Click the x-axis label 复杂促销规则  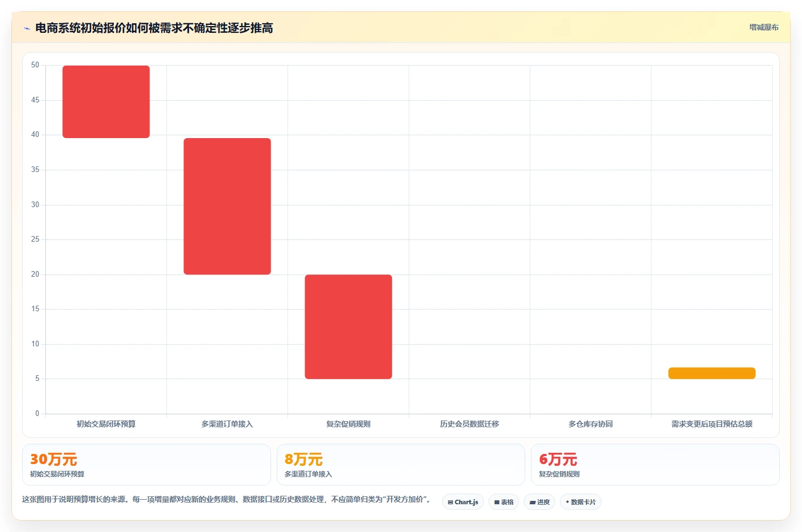[x=348, y=424]
